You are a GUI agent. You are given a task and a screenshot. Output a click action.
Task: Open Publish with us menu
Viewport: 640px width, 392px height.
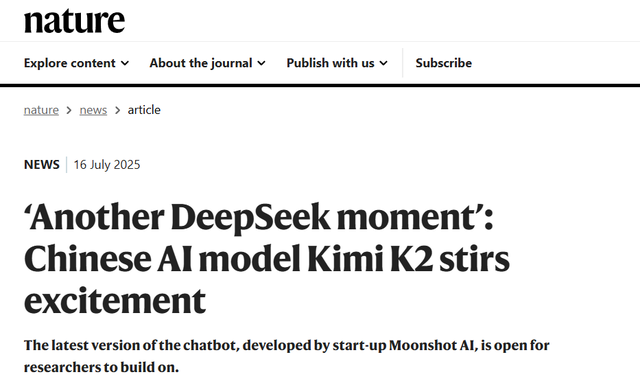(x=337, y=63)
